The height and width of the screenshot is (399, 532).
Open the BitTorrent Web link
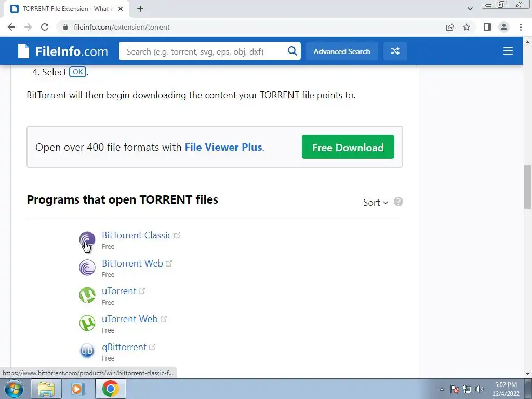point(132,263)
